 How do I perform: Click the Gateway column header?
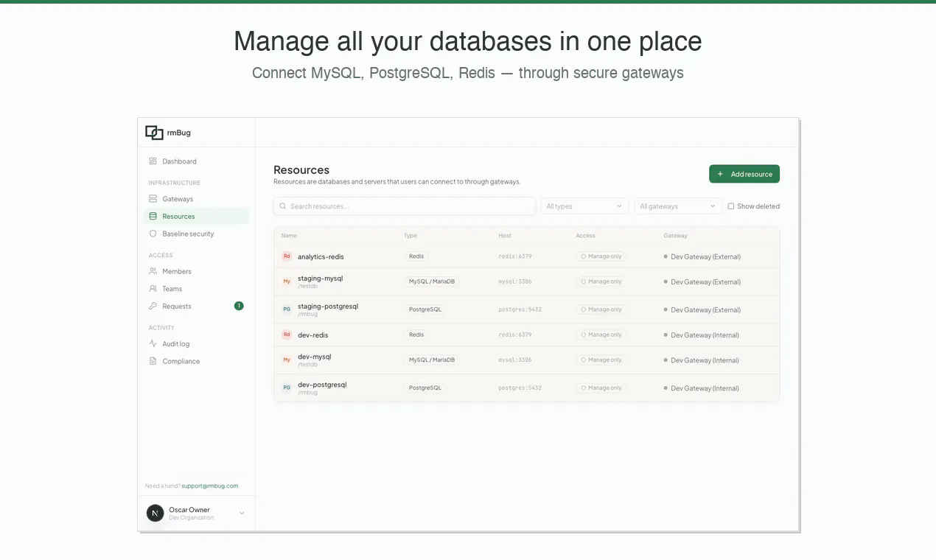click(x=675, y=236)
